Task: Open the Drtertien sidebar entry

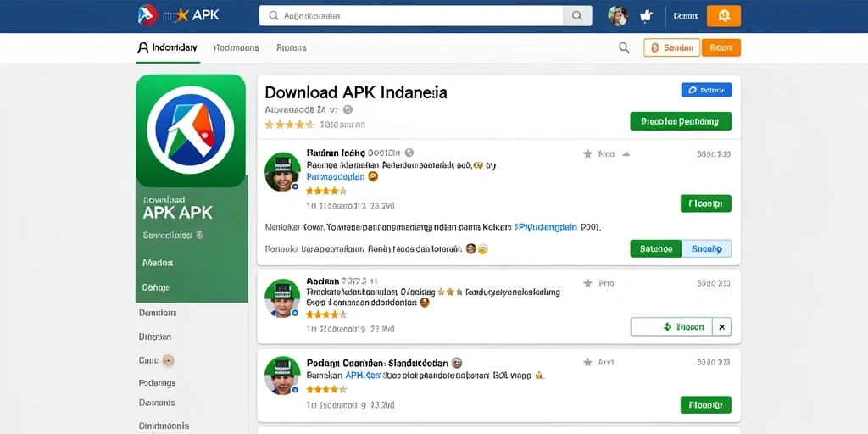Action: [x=155, y=337]
